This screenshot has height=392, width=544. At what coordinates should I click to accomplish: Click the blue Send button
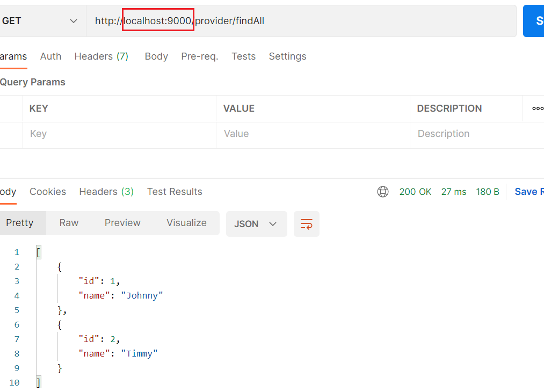coord(534,21)
